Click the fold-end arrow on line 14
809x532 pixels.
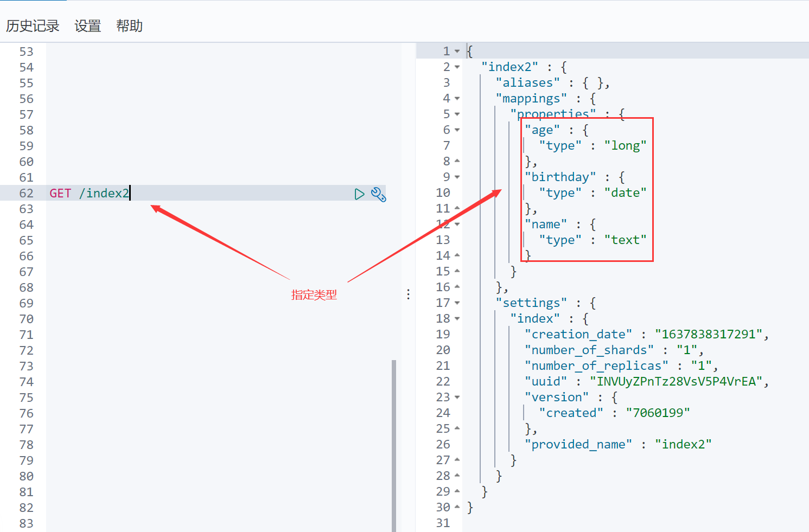pyautogui.click(x=457, y=255)
